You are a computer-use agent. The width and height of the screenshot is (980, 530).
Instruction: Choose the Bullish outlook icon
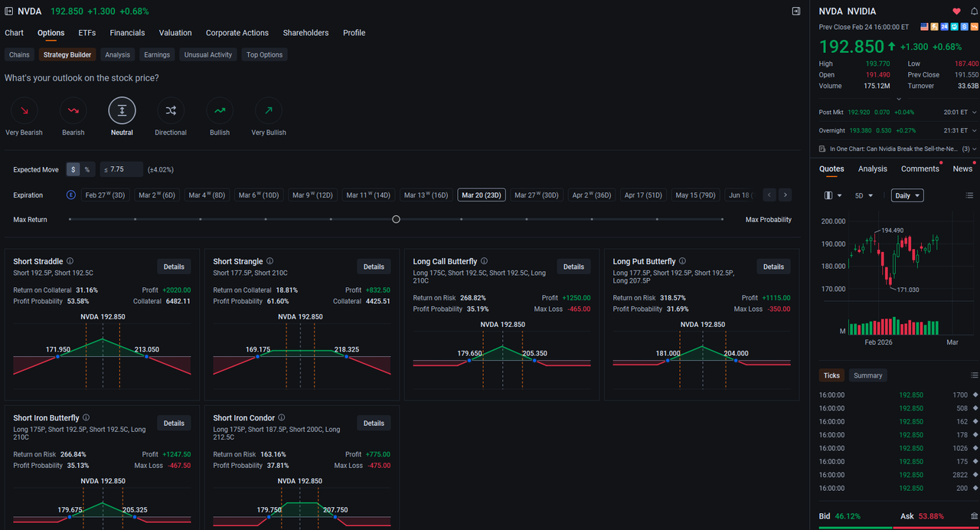coord(220,111)
